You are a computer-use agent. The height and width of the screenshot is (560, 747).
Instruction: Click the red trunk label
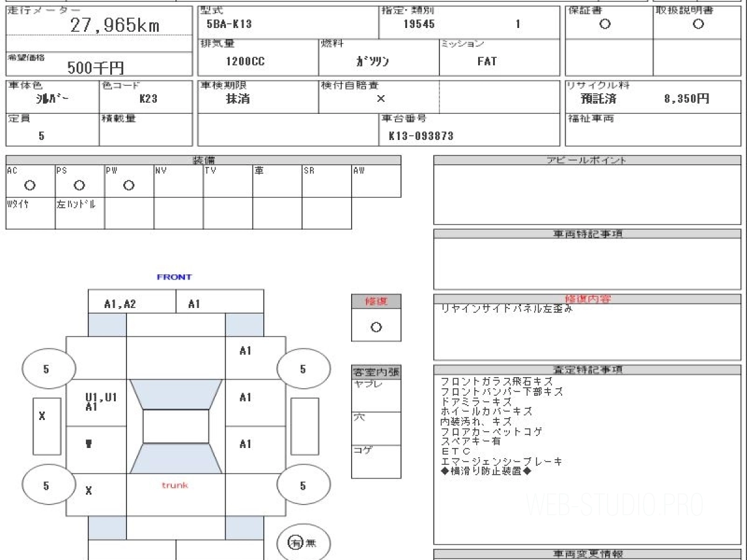pyautogui.click(x=175, y=485)
